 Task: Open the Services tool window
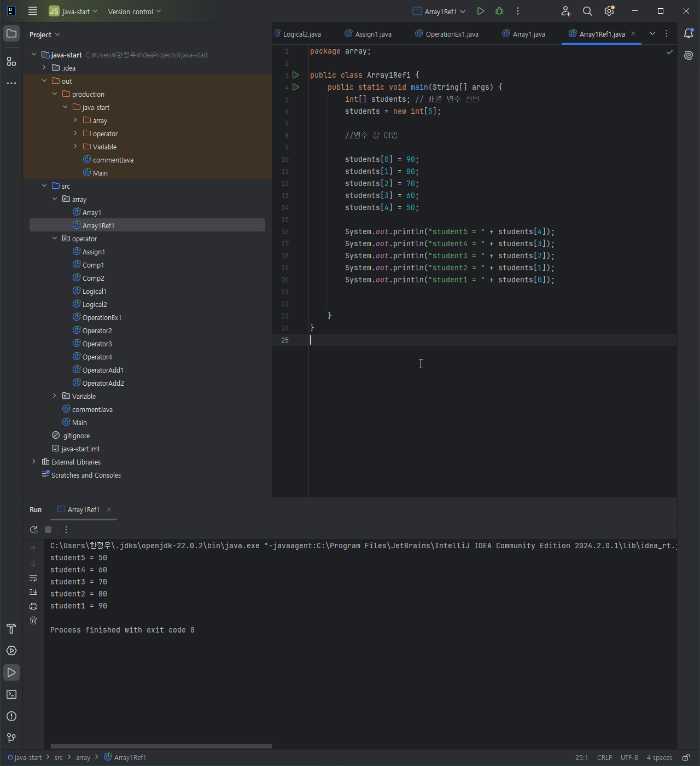(x=11, y=651)
